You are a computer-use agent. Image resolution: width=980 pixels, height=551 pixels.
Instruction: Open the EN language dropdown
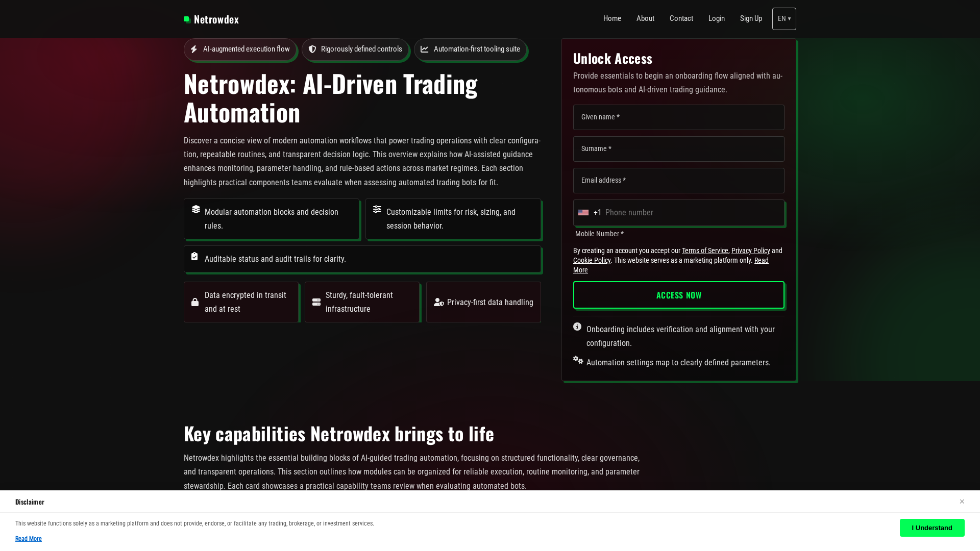click(784, 19)
